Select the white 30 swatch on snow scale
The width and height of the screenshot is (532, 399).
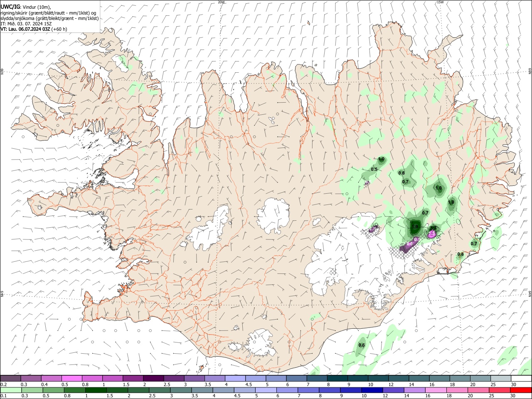point(521,379)
